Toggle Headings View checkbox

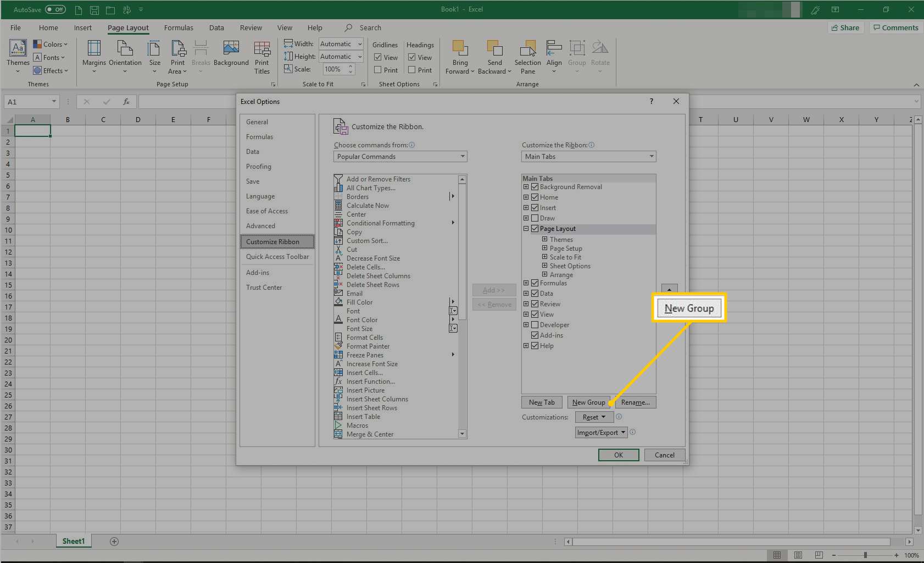click(x=412, y=57)
